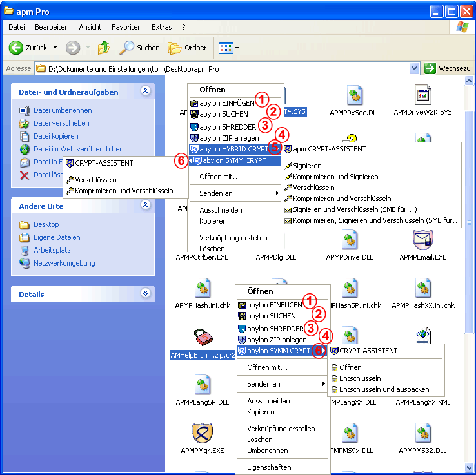Open the Bearbeiten menu
The width and height of the screenshot is (476, 475).
pos(52,27)
